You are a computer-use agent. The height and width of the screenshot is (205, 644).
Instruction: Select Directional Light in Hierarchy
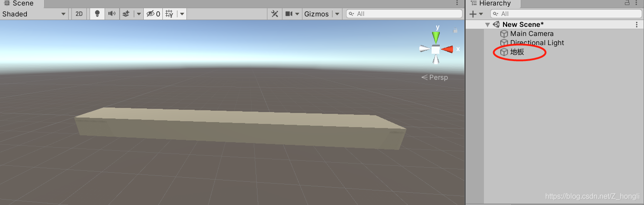click(x=537, y=43)
